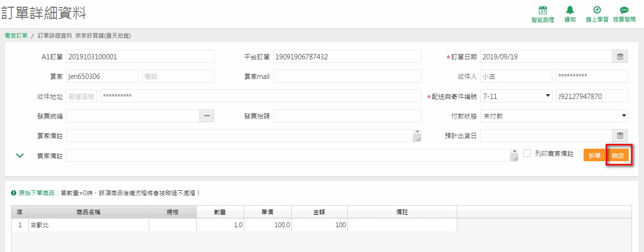Click the masked 收件地址 address field
This screenshot has width=644, height=252.
(261, 96)
